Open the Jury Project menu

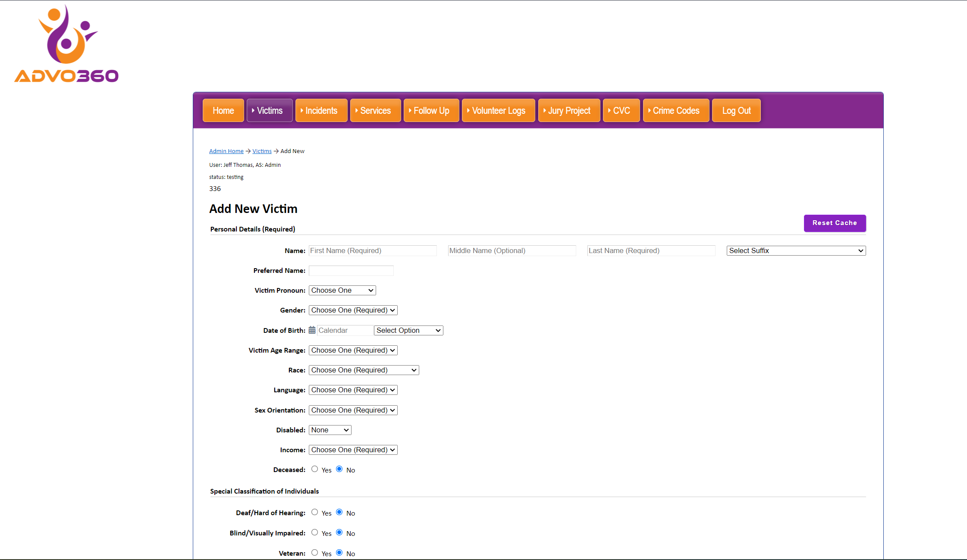[x=569, y=111]
